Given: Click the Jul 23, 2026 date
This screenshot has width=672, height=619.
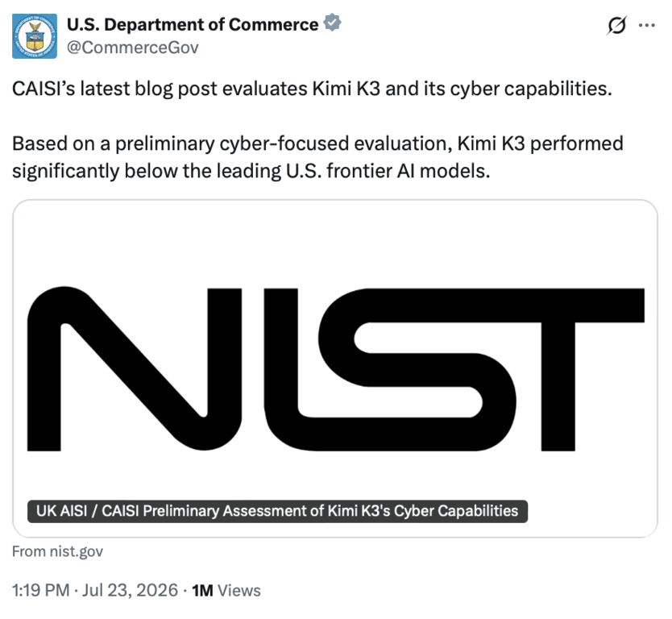Looking at the screenshot, I should coord(130,590).
